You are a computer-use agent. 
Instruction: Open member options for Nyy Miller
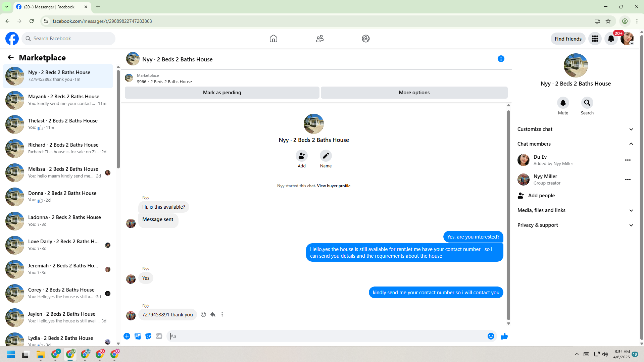point(628,179)
